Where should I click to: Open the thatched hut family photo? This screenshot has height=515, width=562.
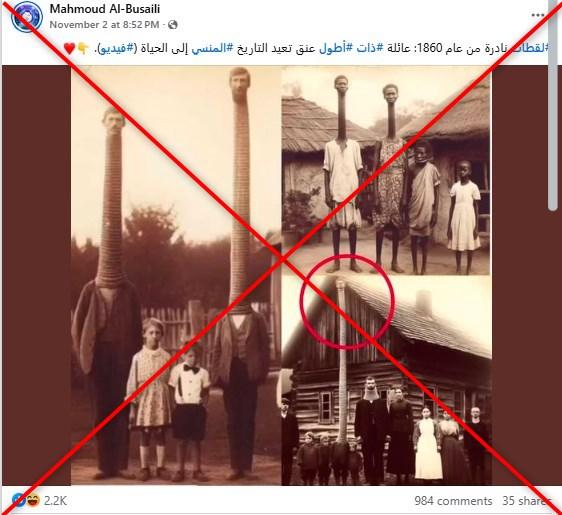386,170
